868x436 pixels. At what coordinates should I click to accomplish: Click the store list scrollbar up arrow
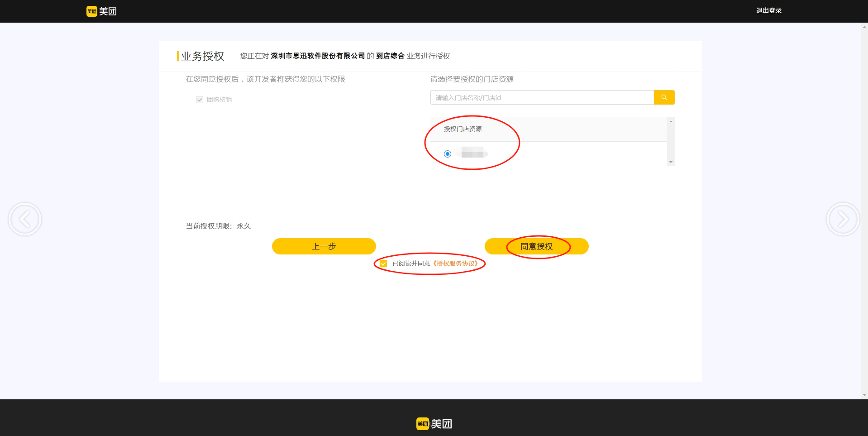[x=671, y=121]
